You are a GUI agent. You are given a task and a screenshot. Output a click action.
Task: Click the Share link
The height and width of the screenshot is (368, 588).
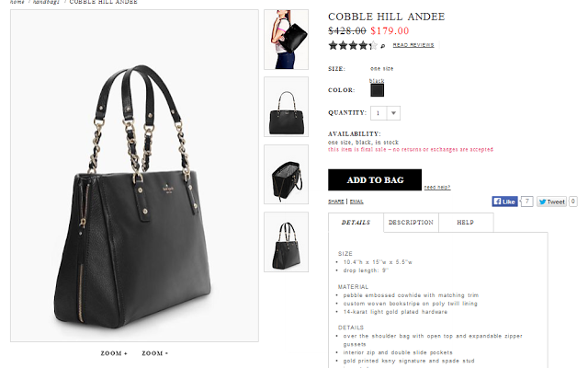click(x=335, y=201)
